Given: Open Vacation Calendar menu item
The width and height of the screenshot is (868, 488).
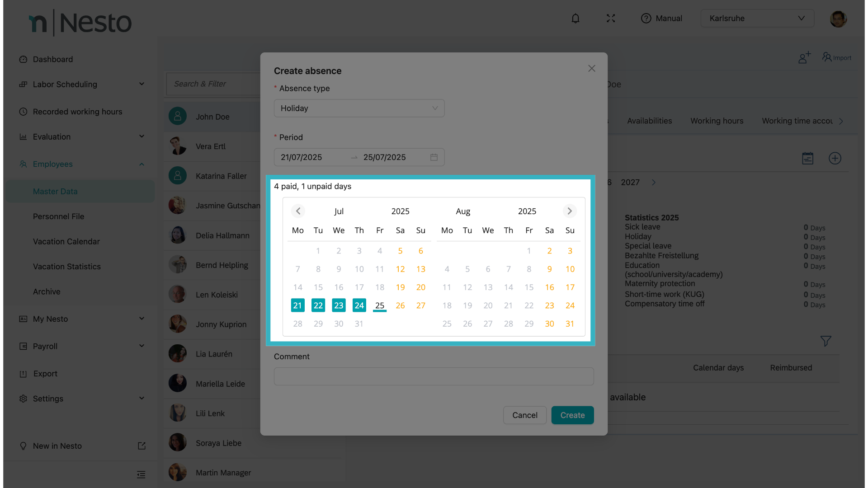Looking at the screenshot, I should click(66, 241).
